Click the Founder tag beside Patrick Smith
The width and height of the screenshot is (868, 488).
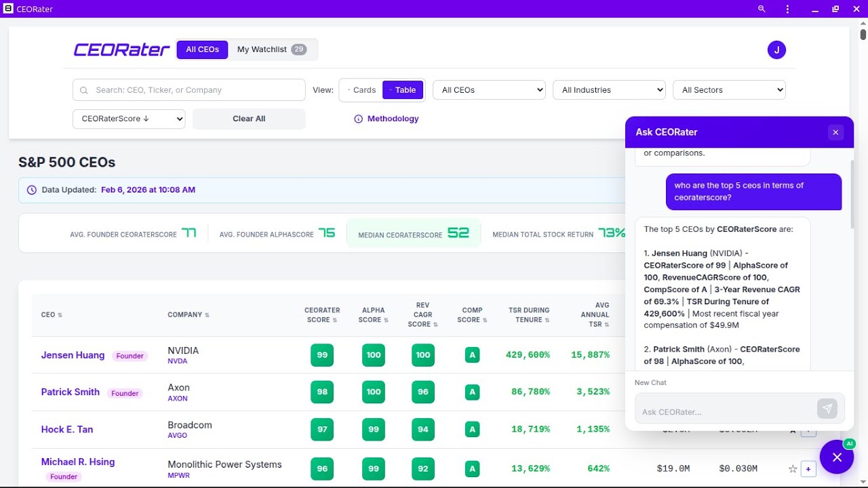[125, 393]
